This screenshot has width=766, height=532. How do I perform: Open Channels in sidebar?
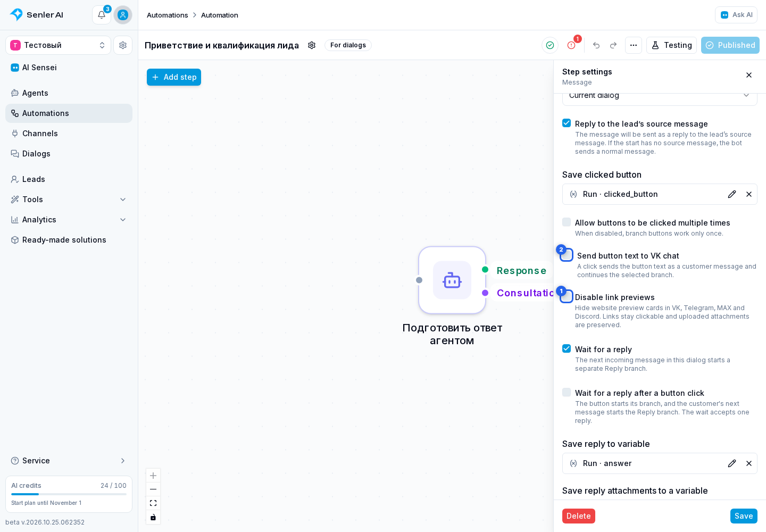[69, 134]
